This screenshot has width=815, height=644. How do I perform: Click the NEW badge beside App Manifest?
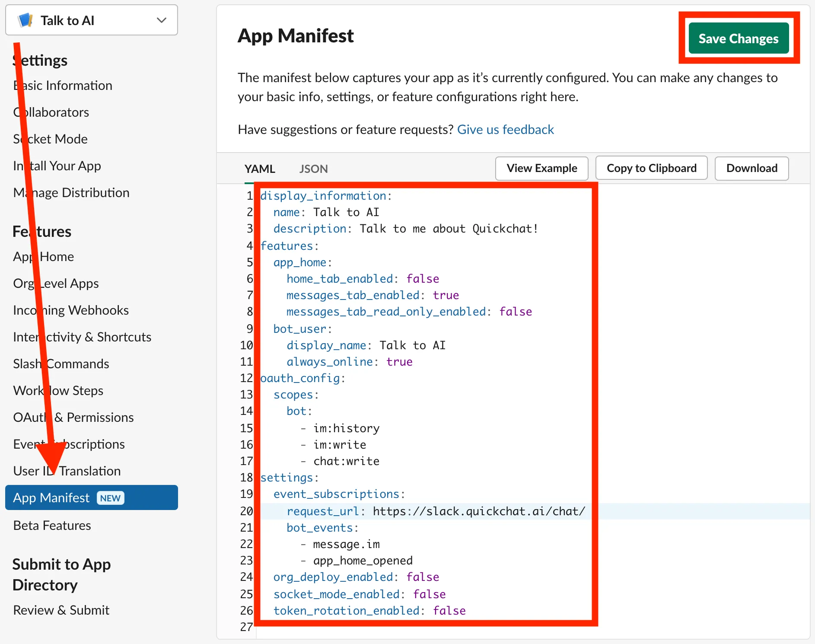click(110, 498)
